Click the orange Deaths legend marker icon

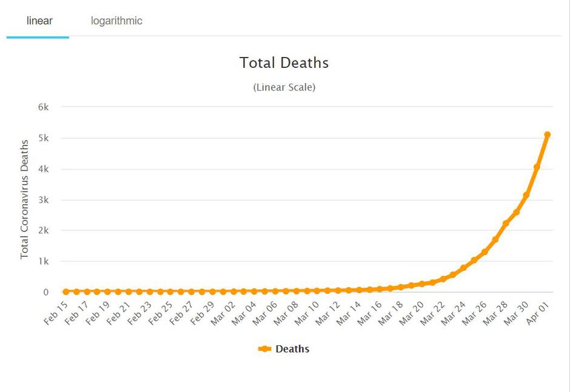coord(264,348)
